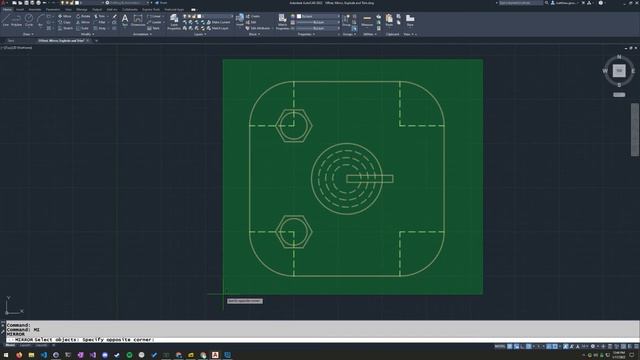Open Layer Properties manager
640x360 pixels.
(x=174, y=22)
